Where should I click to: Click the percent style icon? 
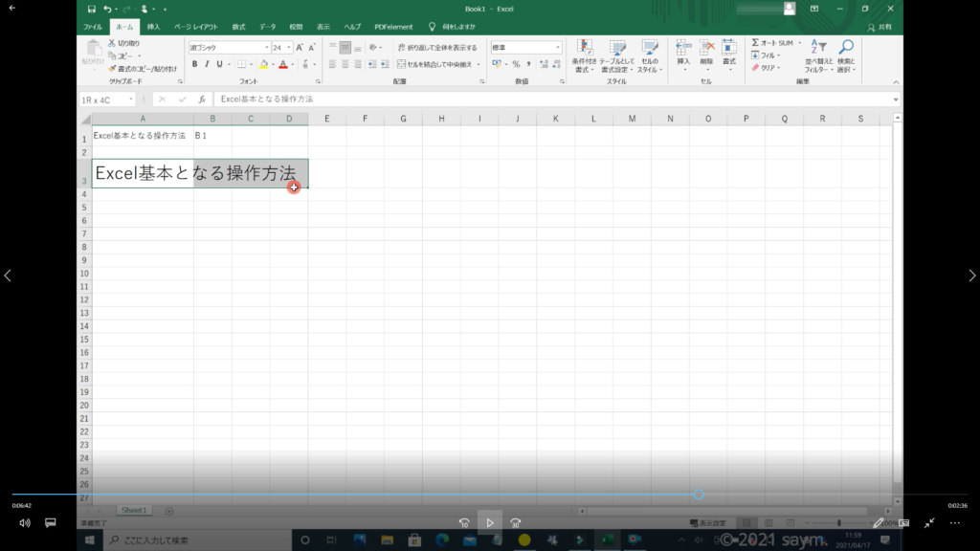(516, 64)
